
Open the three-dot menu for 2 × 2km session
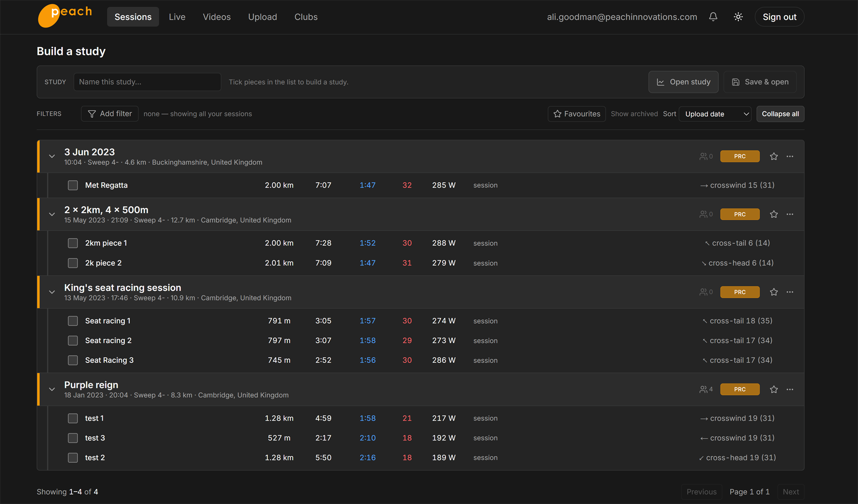tap(790, 214)
